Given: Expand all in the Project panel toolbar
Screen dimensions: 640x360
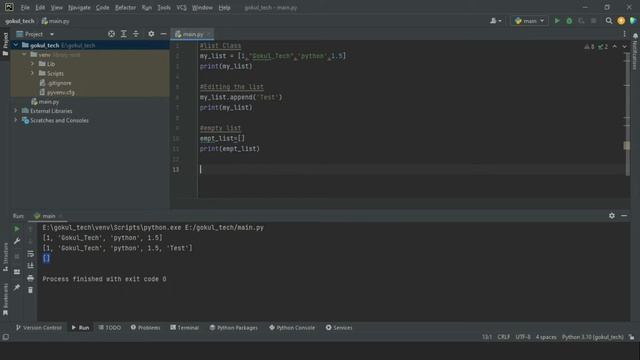Looking at the screenshot, I should tap(123, 34).
